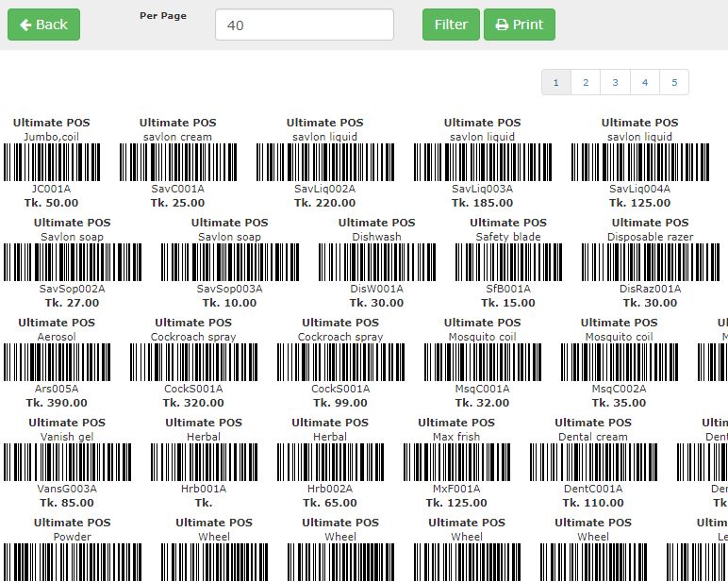Click the barcode above SavLiq002A

pos(325,162)
